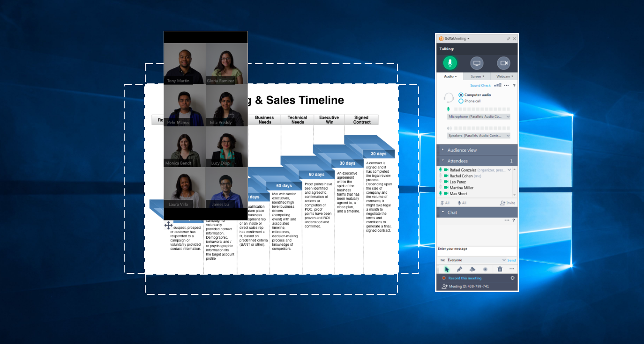Select the arrow pointer drawing tool
The height and width of the screenshot is (344, 644).
point(447,269)
